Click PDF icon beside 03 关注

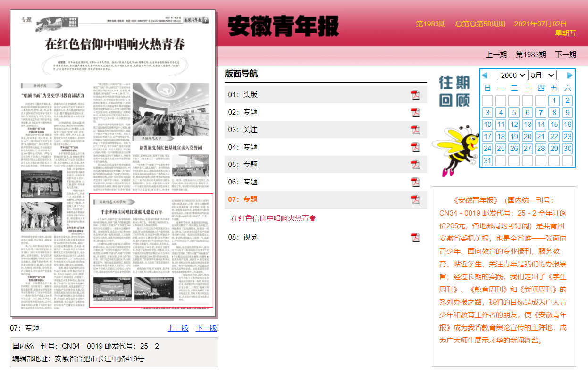tap(415, 130)
